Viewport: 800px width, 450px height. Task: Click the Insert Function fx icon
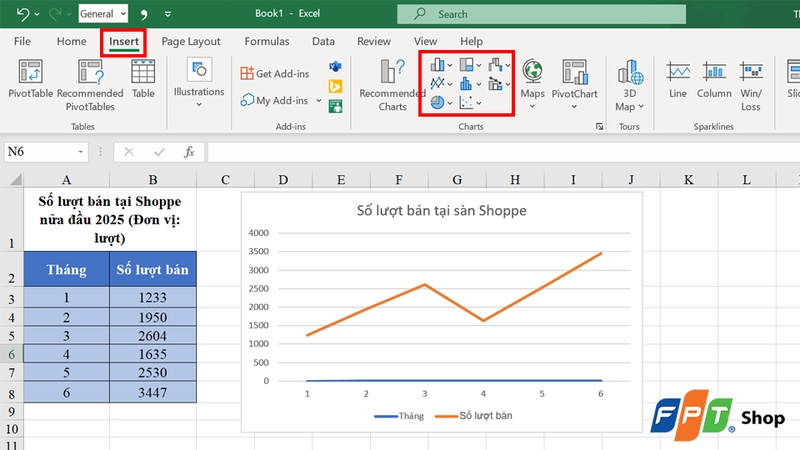188,152
